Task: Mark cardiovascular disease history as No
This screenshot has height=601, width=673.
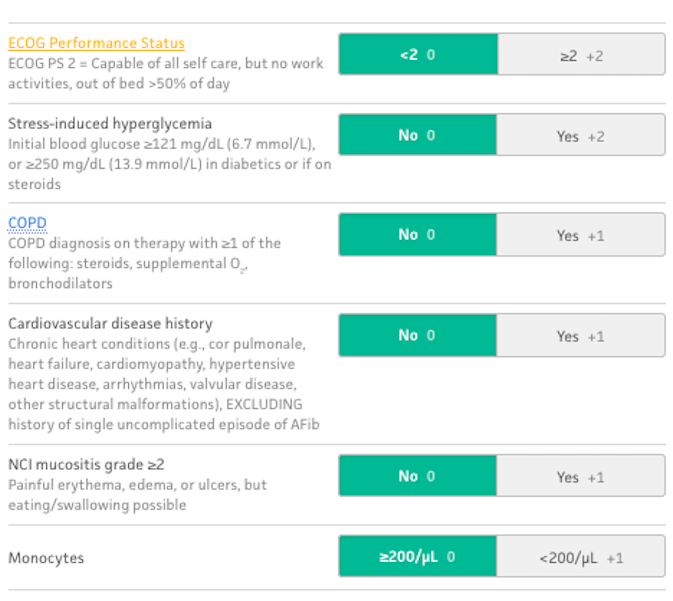Action: [x=418, y=335]
